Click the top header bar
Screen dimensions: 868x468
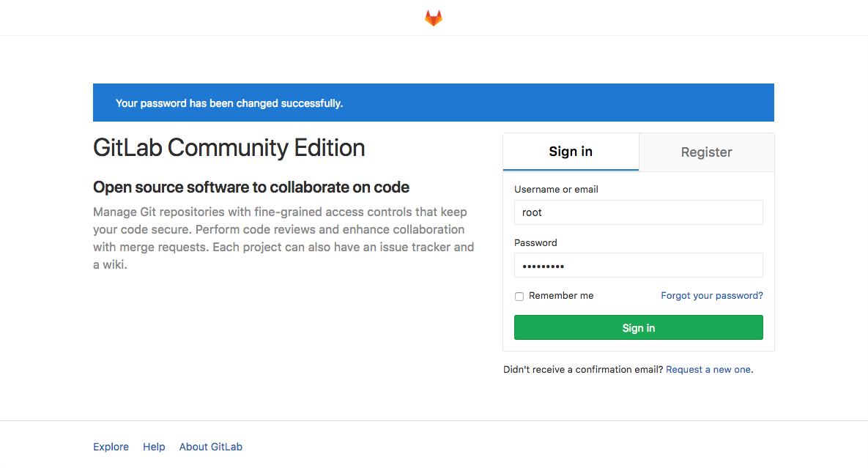click(220, 18)
